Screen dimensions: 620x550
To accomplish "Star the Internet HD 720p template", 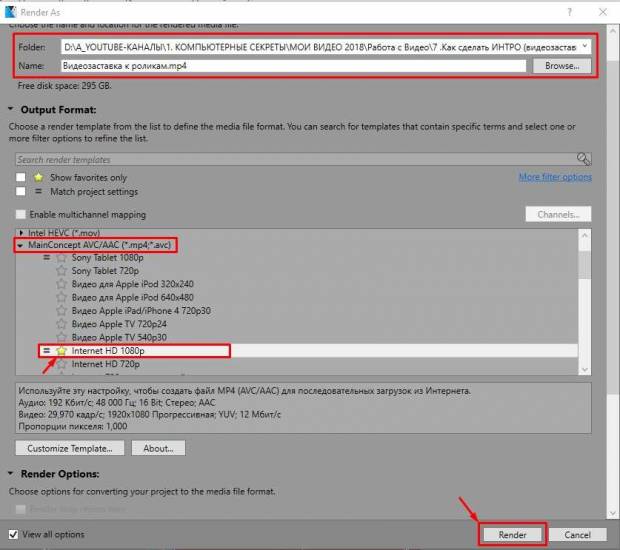I will point(61,365).
